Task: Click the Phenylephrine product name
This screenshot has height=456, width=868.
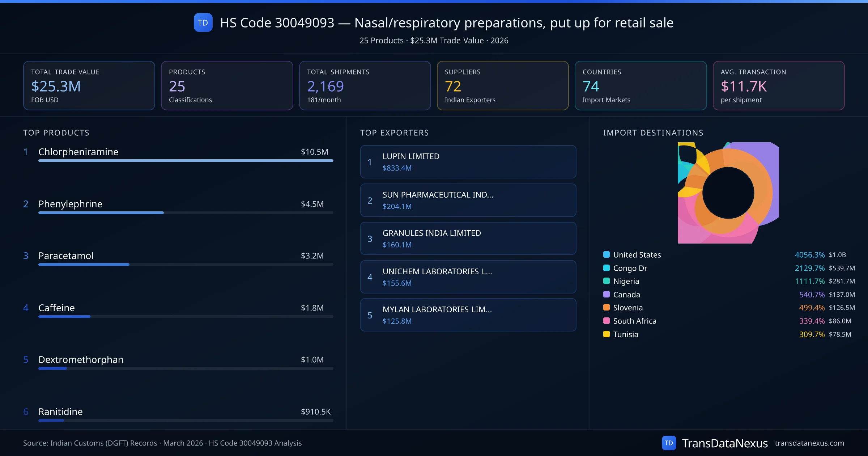Action: pyautogui.click(x=70, y=204)
